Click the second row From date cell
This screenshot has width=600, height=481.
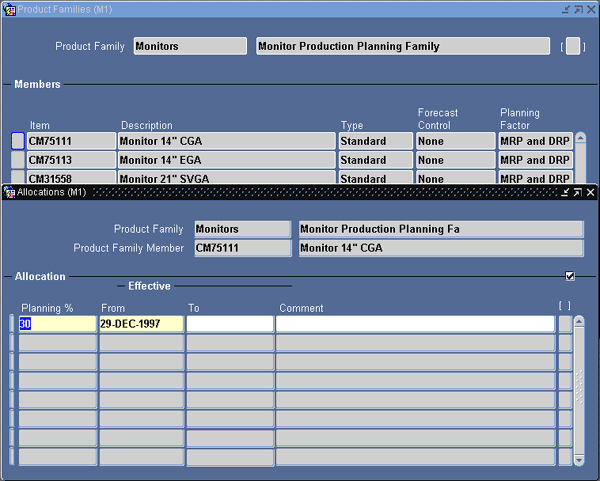[141, 343]
